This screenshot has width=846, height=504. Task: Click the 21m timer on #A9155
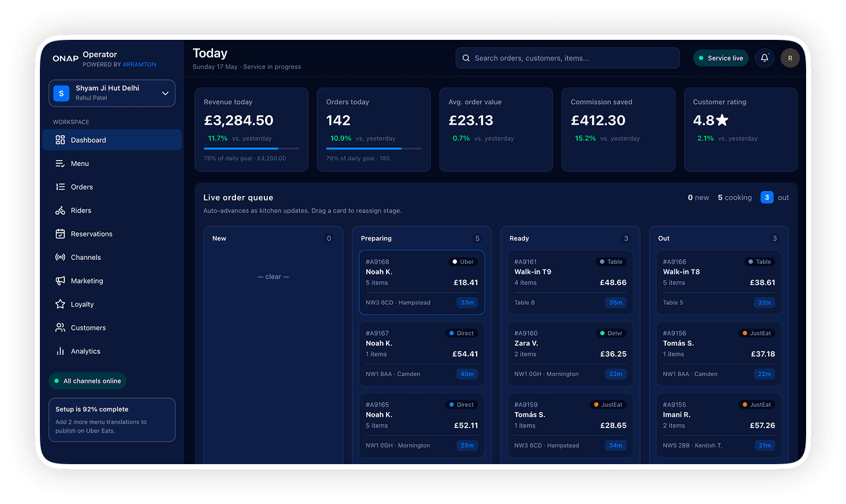click(x=764, y=445)
